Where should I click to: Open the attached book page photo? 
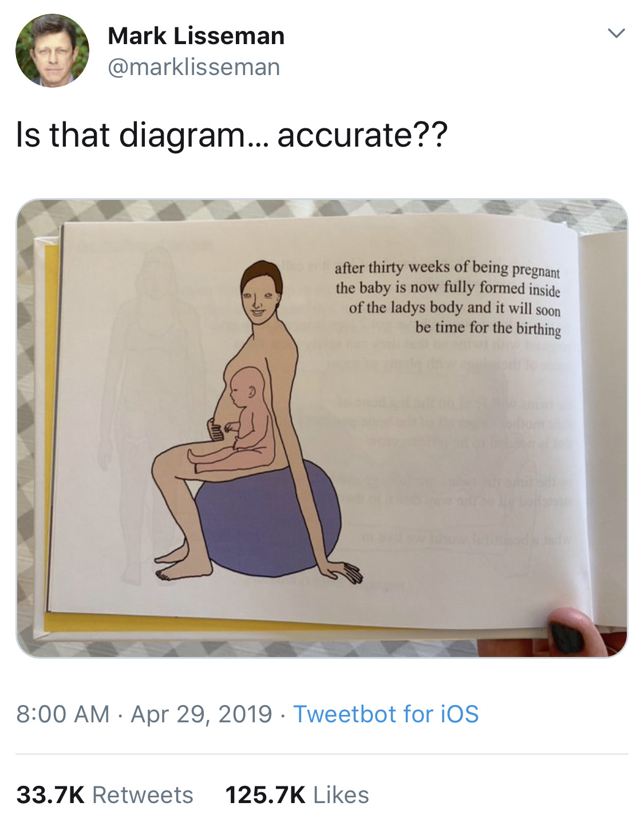pos(322,428)
